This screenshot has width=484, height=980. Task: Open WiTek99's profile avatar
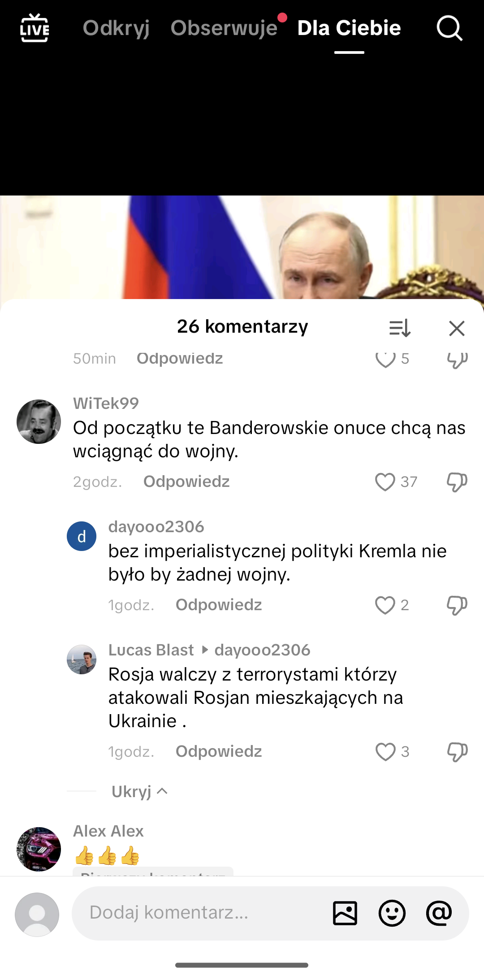(39, 421)
